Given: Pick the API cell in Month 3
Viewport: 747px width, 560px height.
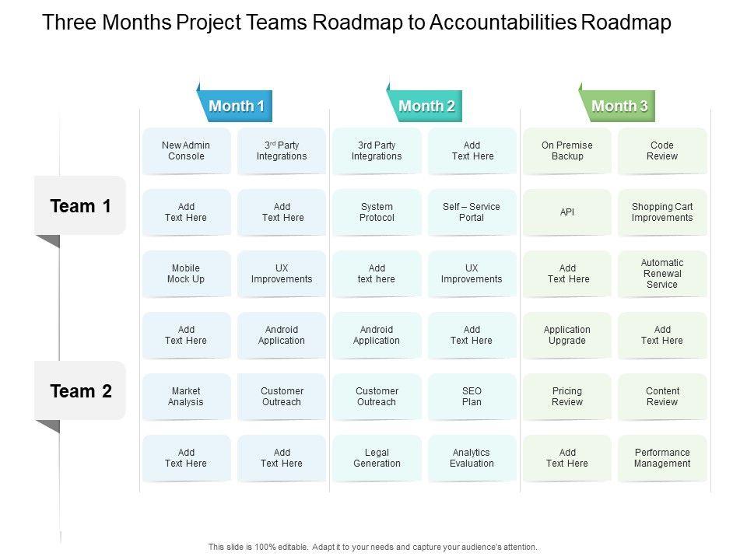Looking at the screenshot, I should pos(567,212).
